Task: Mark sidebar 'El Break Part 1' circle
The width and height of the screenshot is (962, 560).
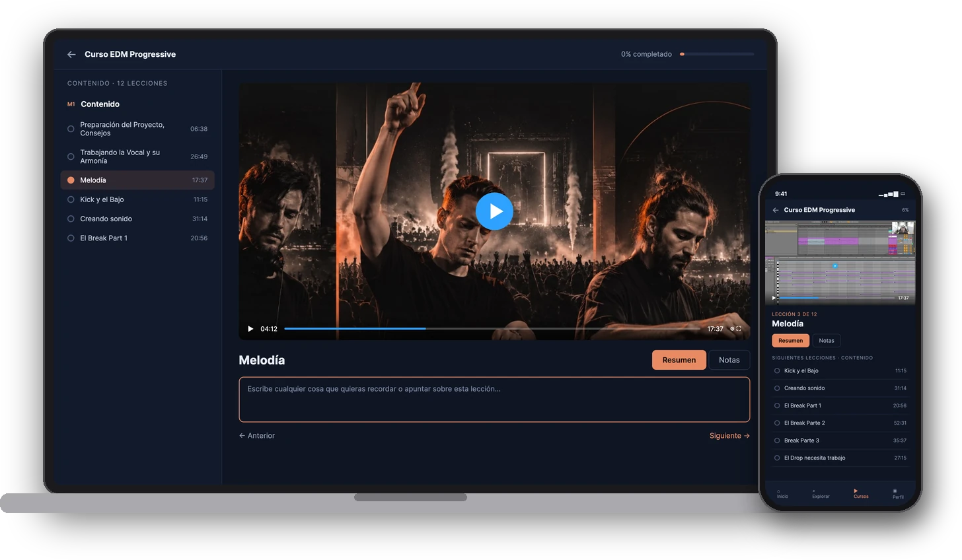Action: tap(71, 238)
